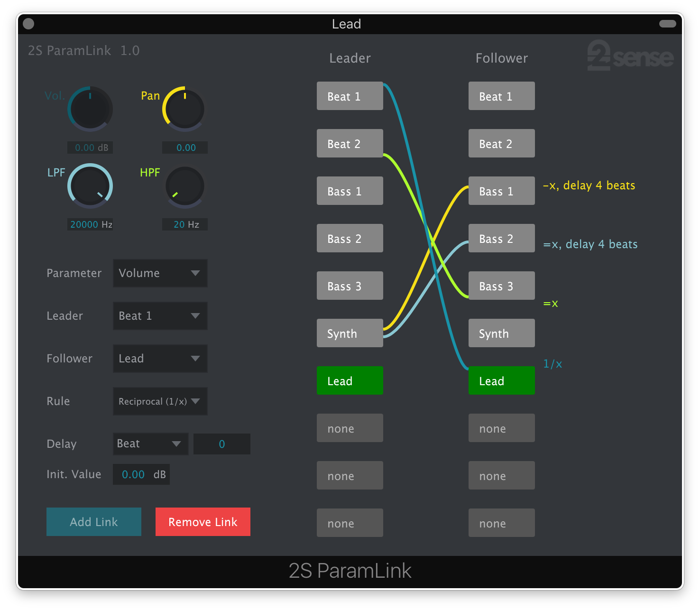Click the 20 Hz HPF field

pos(185,224)
